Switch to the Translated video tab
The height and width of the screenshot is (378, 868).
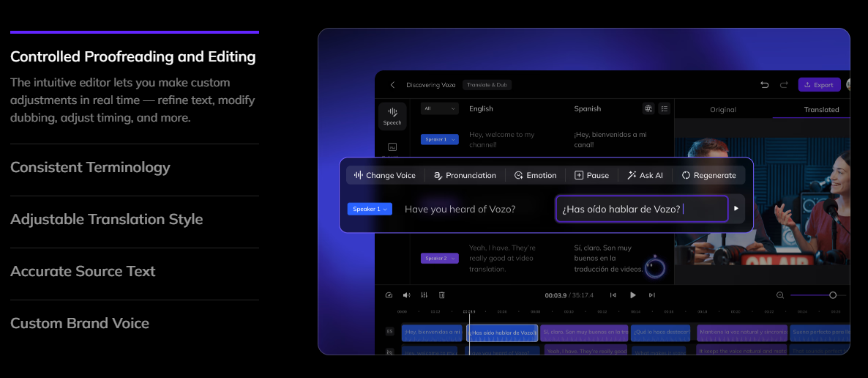click(x=821, y=110)
